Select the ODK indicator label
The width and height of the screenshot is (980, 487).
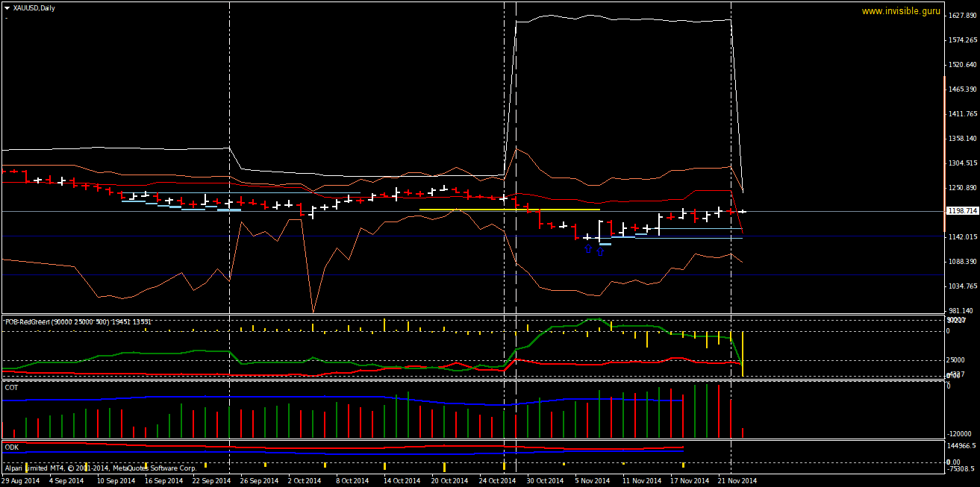click(x=11, y=447)
